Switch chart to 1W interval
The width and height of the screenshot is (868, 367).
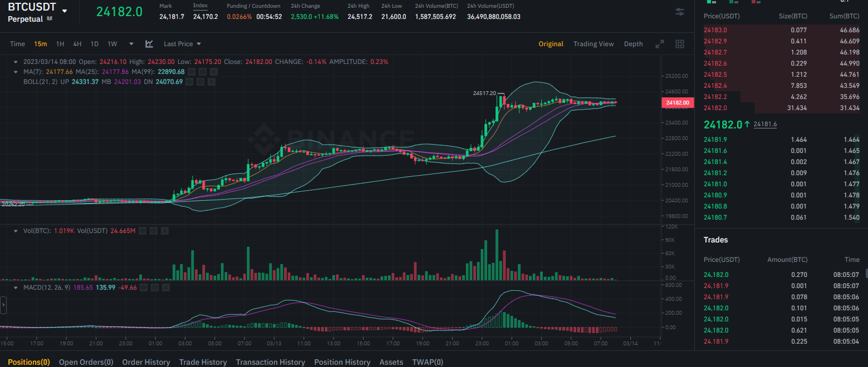112,44
